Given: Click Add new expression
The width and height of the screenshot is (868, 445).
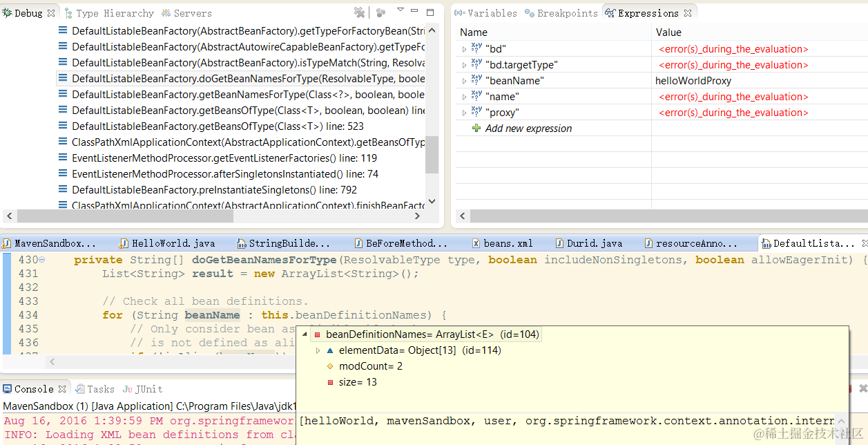Looking at the screenshot, I should (528, 129).
